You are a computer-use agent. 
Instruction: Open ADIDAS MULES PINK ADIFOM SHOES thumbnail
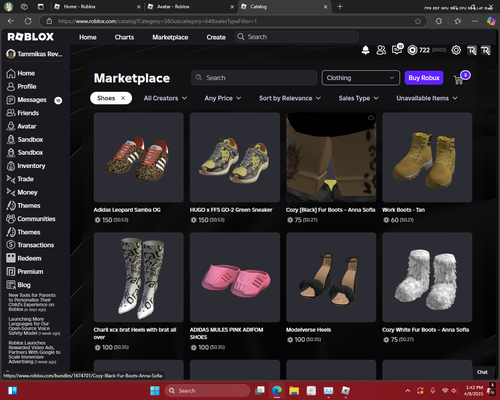pyautogui.click(x=235, y=277)
